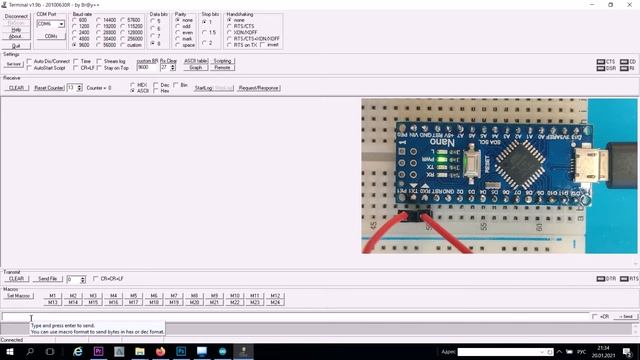Screen dimensions: 640x360
Task: Click the Terminal app taskbar icon
Action: tap(243, 351)
